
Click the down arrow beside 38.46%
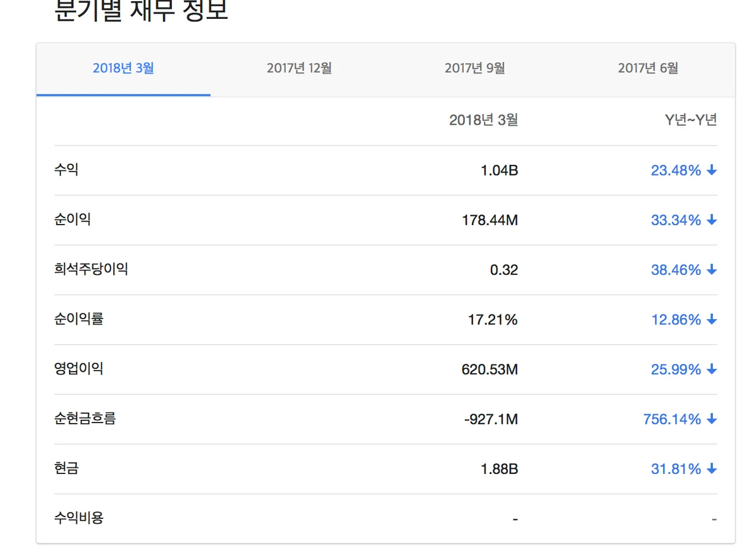(712, 270)
